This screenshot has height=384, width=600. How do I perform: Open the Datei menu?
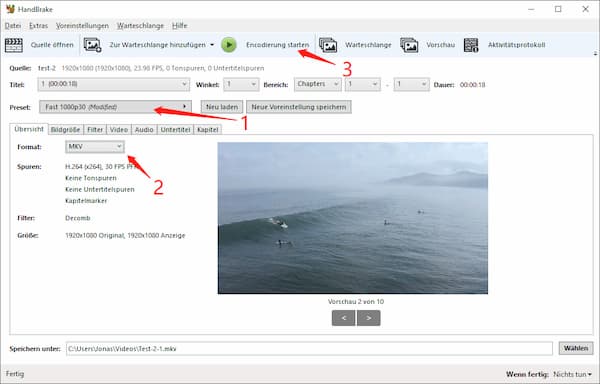coord(13,26)
